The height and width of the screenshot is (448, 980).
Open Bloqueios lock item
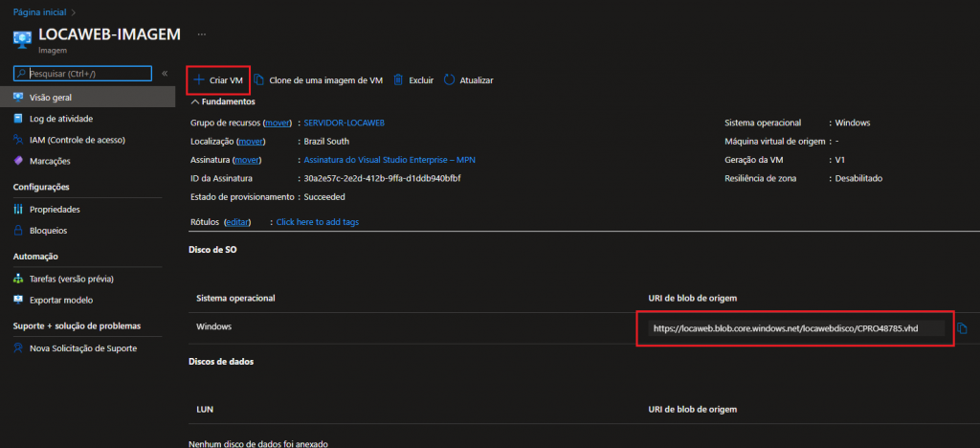(49, 230)
